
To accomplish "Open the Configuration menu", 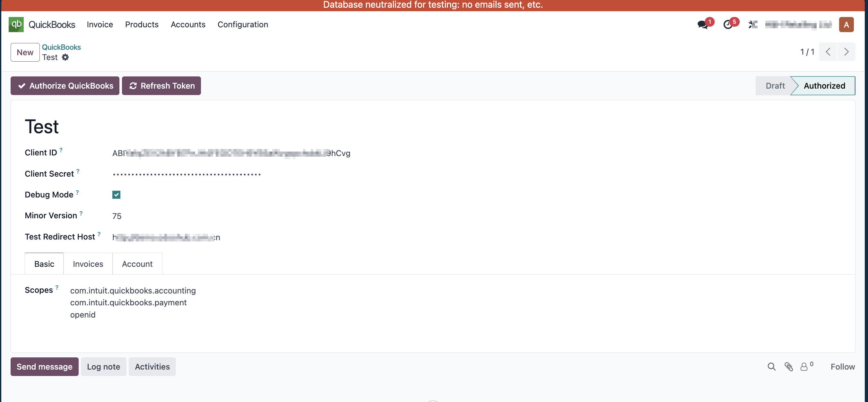I will [243, 25].
